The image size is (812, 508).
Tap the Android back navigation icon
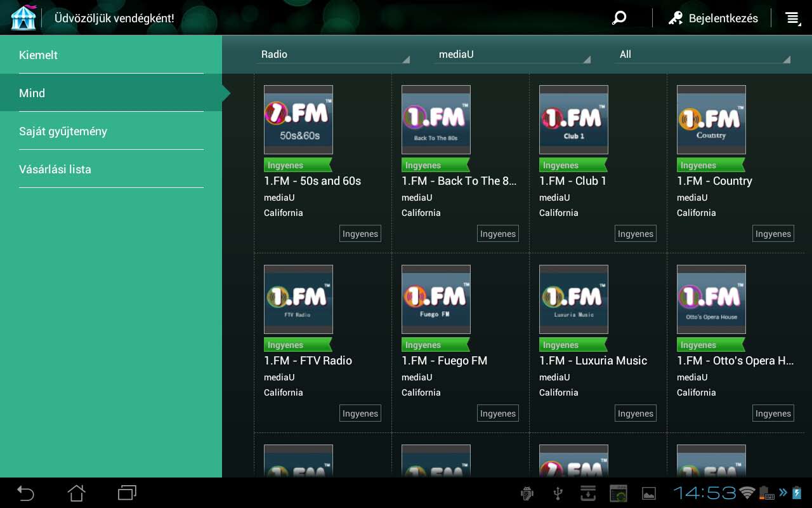25,493
